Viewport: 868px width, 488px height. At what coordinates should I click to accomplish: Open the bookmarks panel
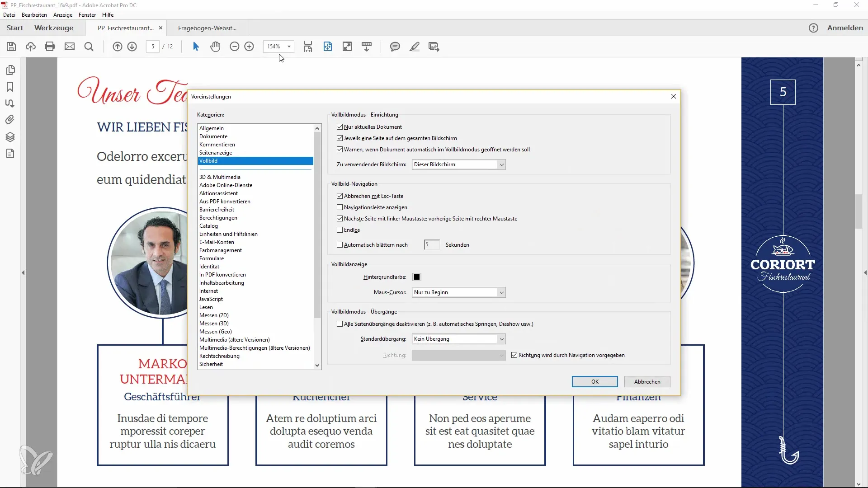click(10, 87)
